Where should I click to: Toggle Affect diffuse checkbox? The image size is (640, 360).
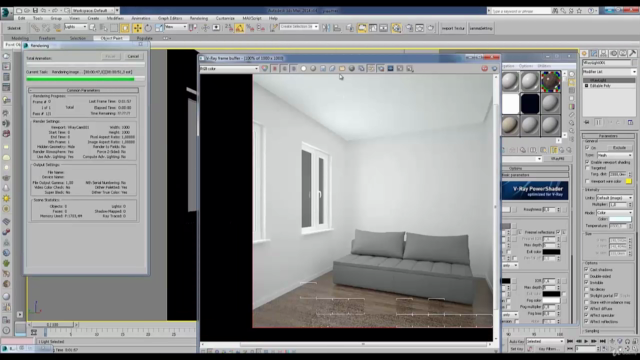(x=587, y=309)
